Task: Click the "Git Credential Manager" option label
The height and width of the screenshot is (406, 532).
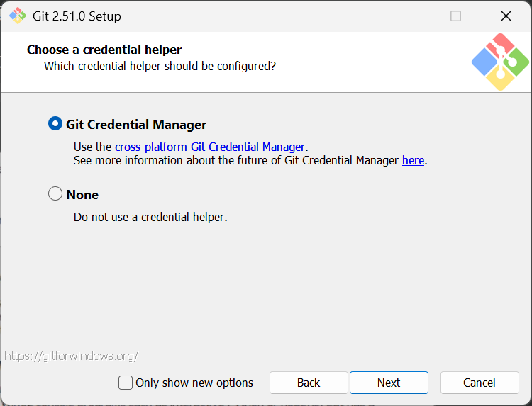Action: pos(136,124)
